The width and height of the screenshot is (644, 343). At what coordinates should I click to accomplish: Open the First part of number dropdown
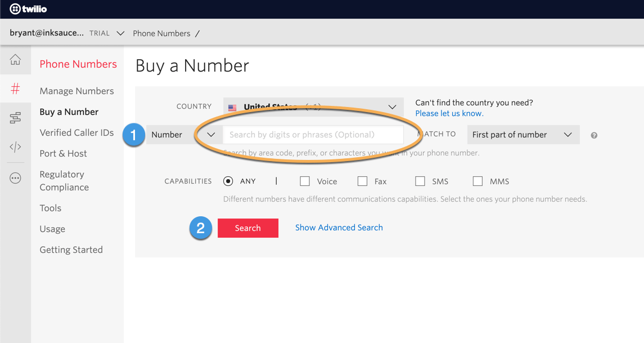pyautogui.click(x=523, y=135)
